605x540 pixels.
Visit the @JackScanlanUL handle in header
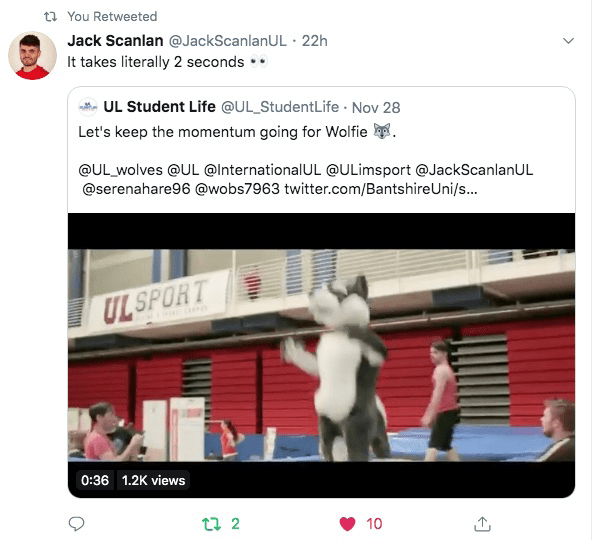coord(228,41)
